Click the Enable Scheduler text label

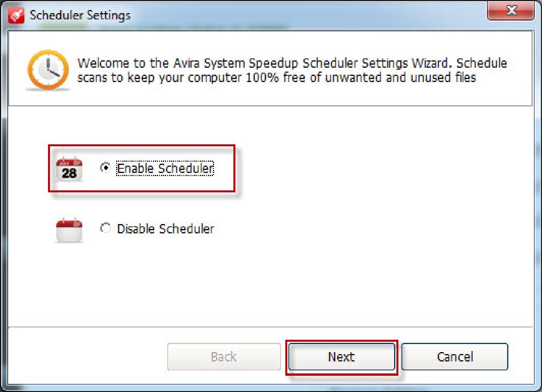coord(165,168)
